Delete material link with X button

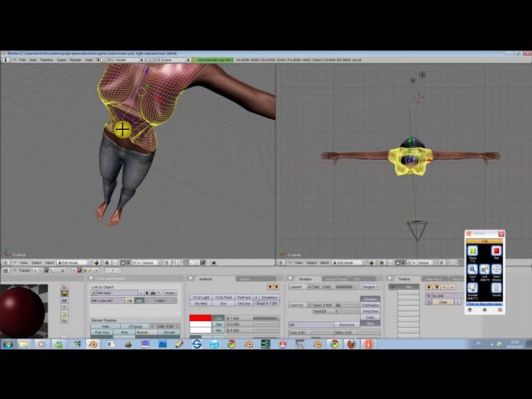[x=147, y=293]
